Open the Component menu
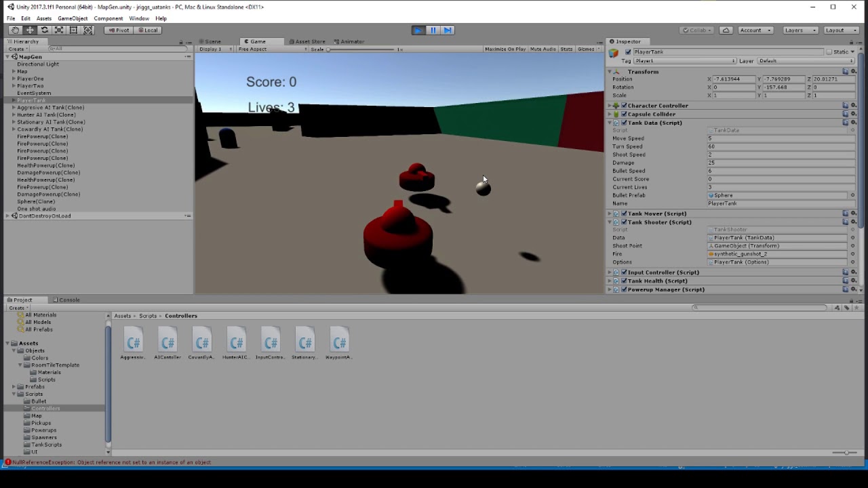 108,18
